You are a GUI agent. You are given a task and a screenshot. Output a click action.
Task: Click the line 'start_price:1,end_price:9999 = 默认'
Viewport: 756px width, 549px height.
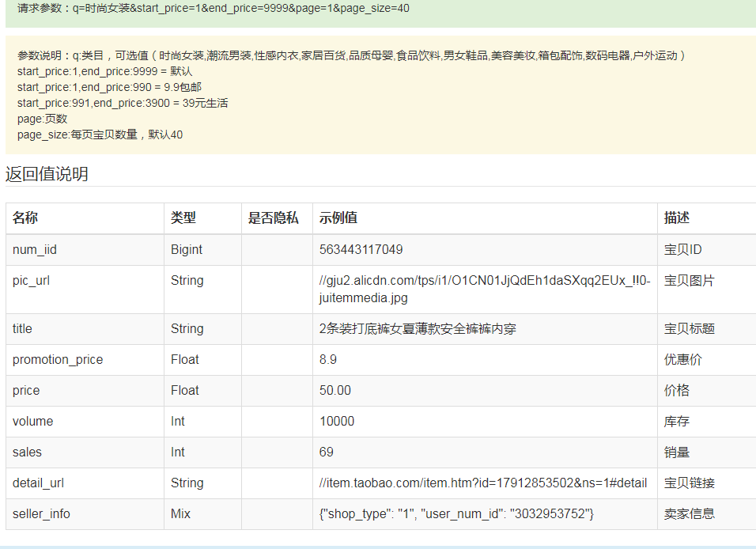(104, 71)
